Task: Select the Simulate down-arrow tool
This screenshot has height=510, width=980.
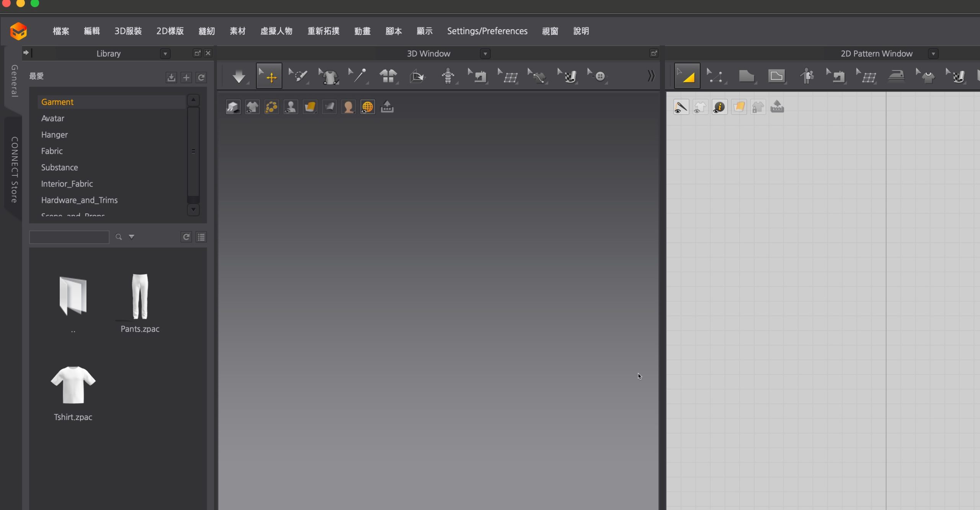Action: (x=239, y=76)
